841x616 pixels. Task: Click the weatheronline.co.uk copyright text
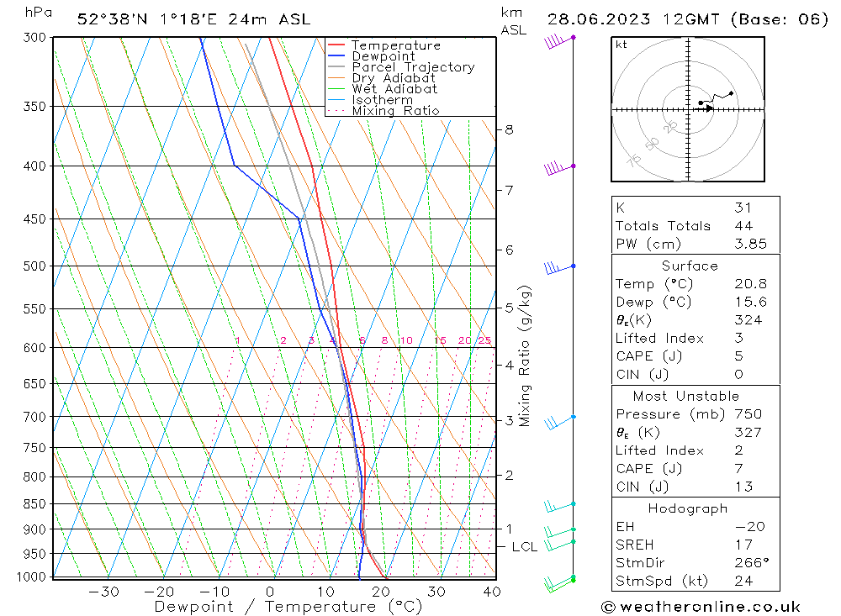tap(701, 608)
